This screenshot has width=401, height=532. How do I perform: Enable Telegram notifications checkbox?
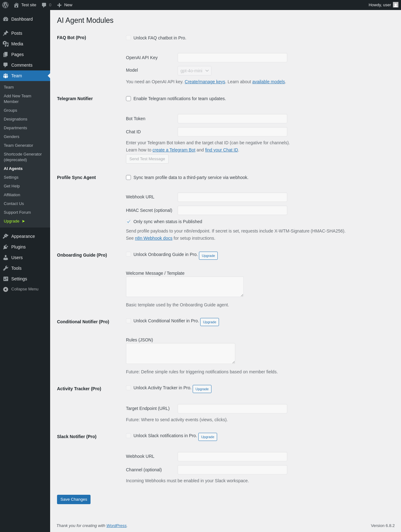(x=128, y=99)
